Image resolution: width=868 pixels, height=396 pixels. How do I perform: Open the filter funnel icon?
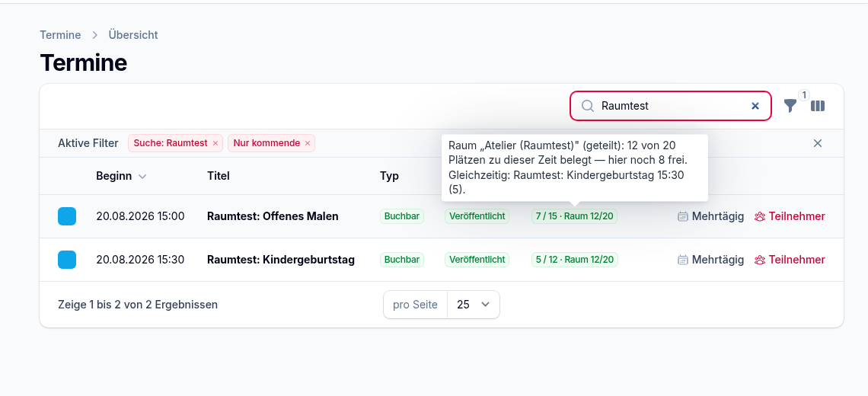pos(790,106)
